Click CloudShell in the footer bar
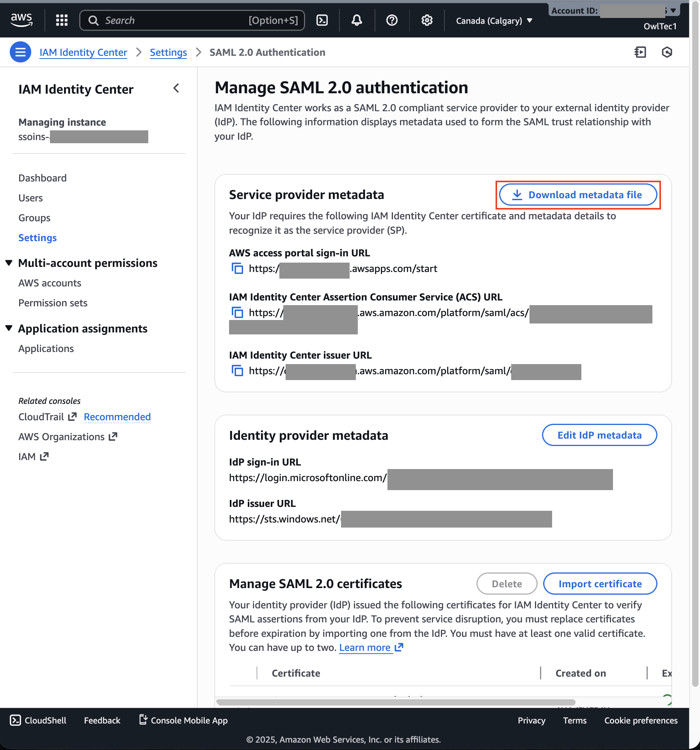Screen dimensions: 700x750 click(x=38, y=720)
